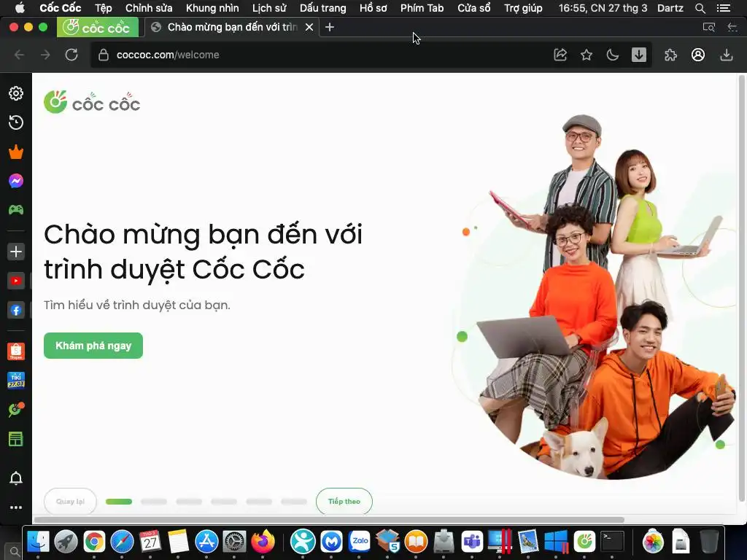This screenshot has width=747, height=560.
Task: Open the green game controller icon
Action: [x=16, y=209]
